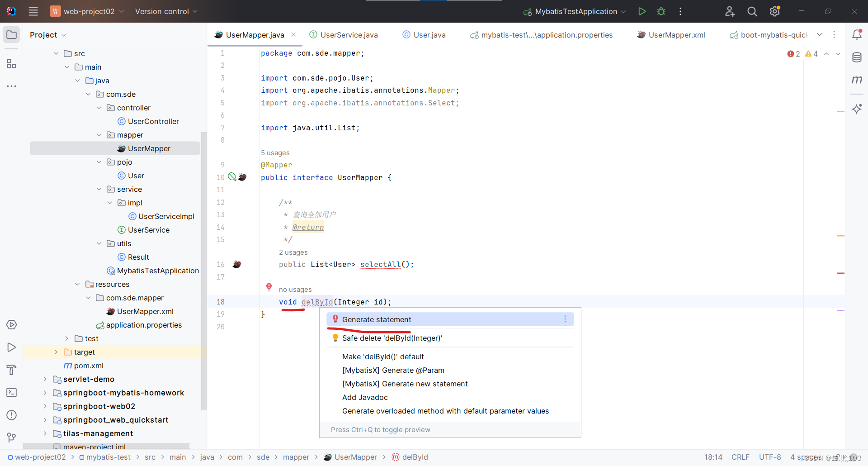Open the Git tool window

[x=11, y=437]
